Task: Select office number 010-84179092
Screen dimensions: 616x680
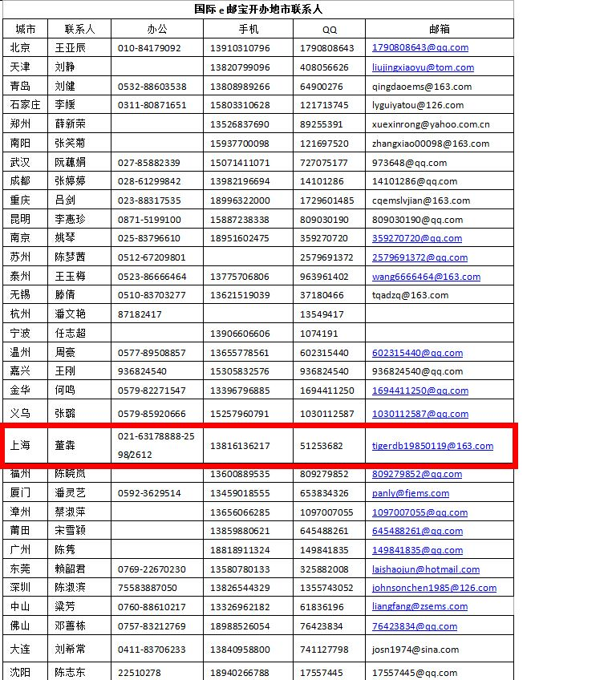Action: pos(149,48)
